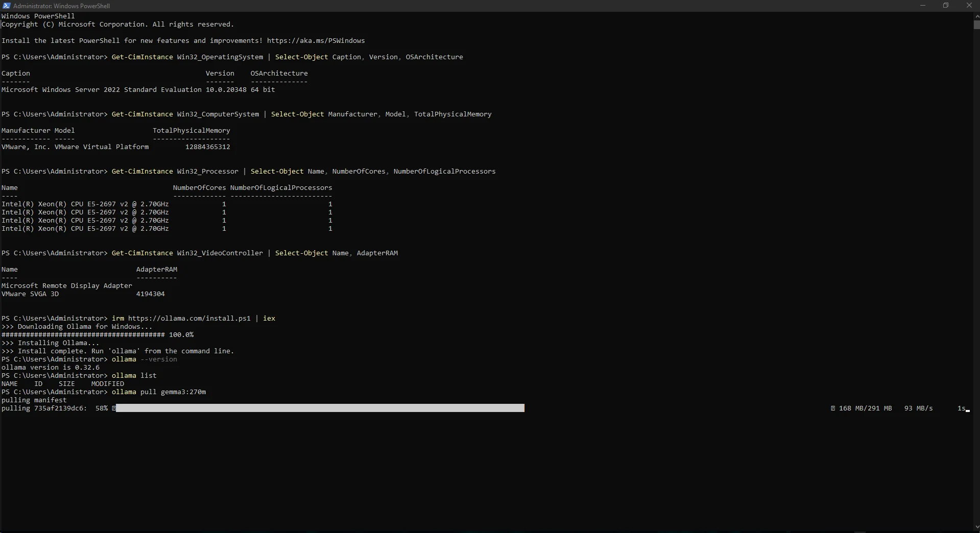
Task: Click the '64 bit' architecture value
Action: (263, 90)
